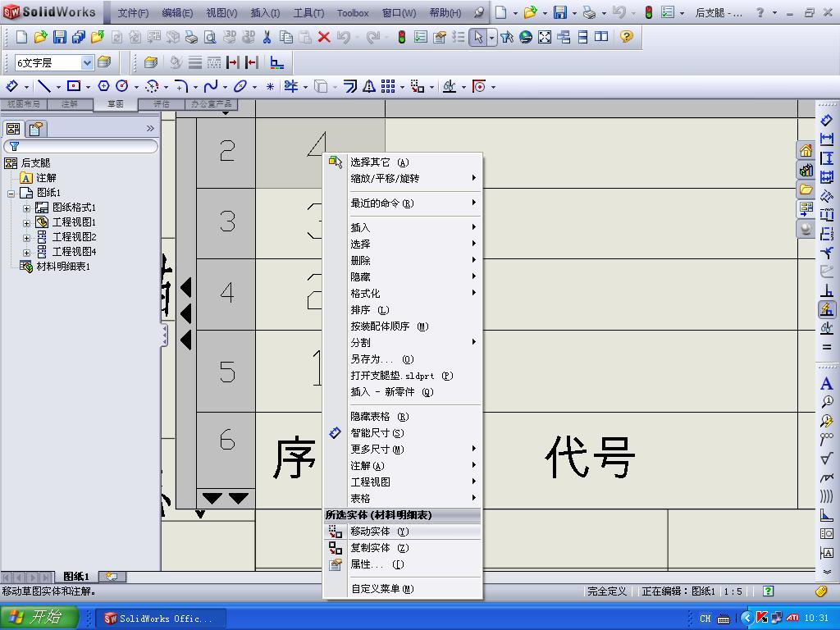The height and width of the screenshot is (630, 840).
Task: Select the Smart Dimension tool in sketch toolbar
Action: coord(11,86)
